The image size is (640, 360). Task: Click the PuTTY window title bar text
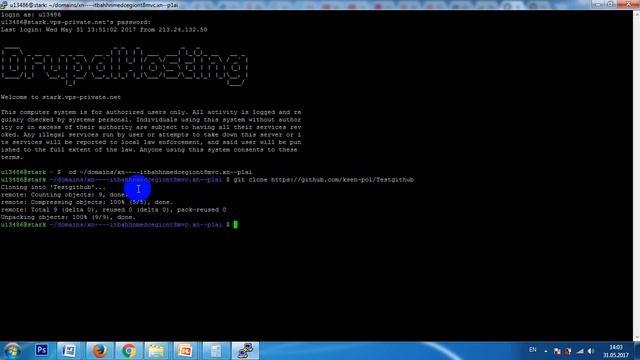[94, 5]
